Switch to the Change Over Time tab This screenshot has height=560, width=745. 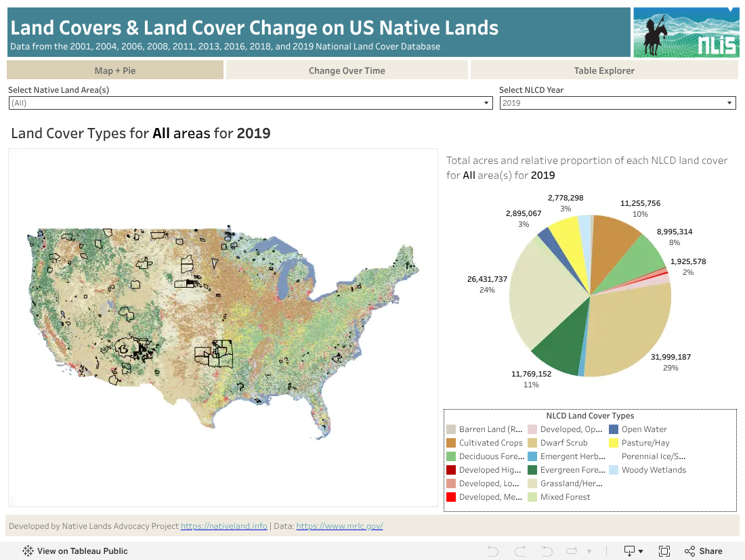[x=347, y=70]
